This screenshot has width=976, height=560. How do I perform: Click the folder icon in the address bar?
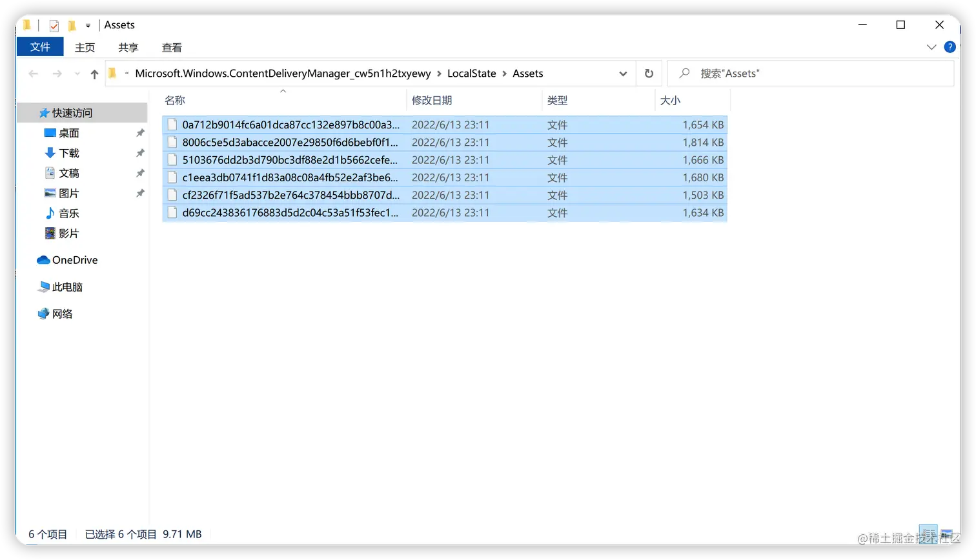pos(112,74)
